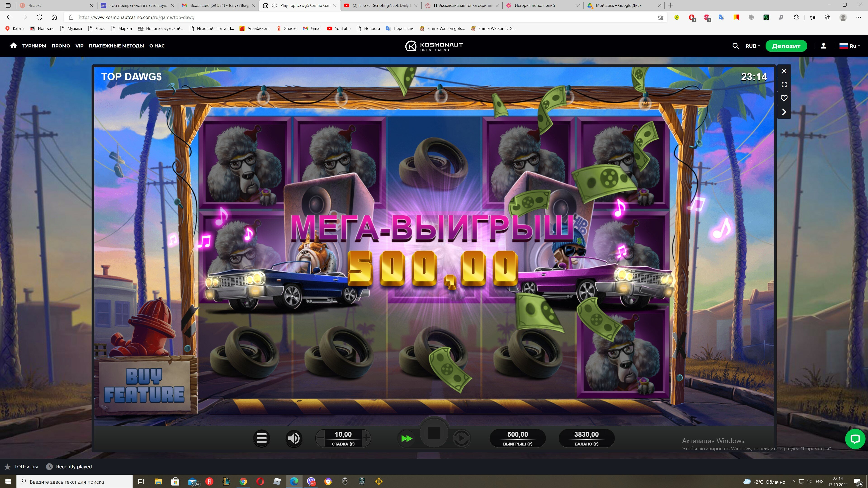Image resolution: width=868 pixels, height=488 pixels.
Task: Open the game hamburger menu
Action: coord(261,438)
